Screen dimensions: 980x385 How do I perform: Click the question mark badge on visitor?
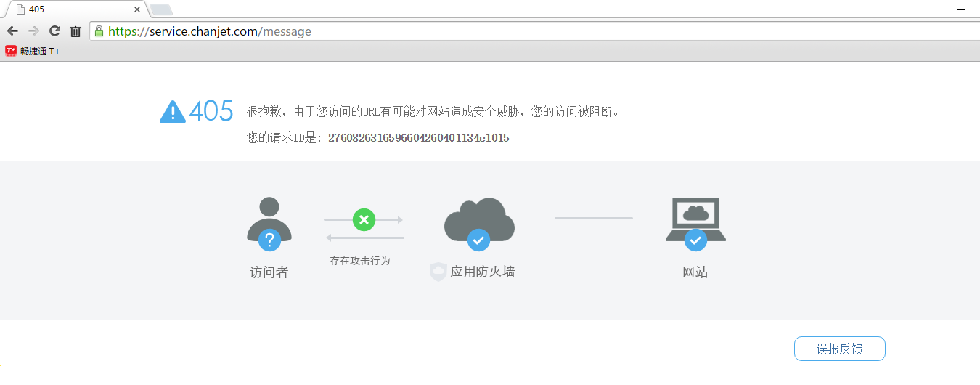pos(269,239)
